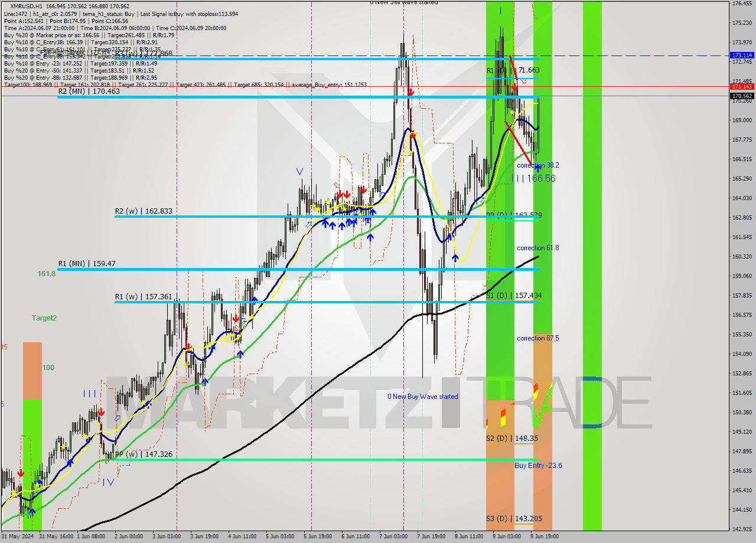The height and width of the screenshot is (543, 756).
Task: Click the blue 'V' wave label near 5 Jun
Action: [x=300, y=172]
